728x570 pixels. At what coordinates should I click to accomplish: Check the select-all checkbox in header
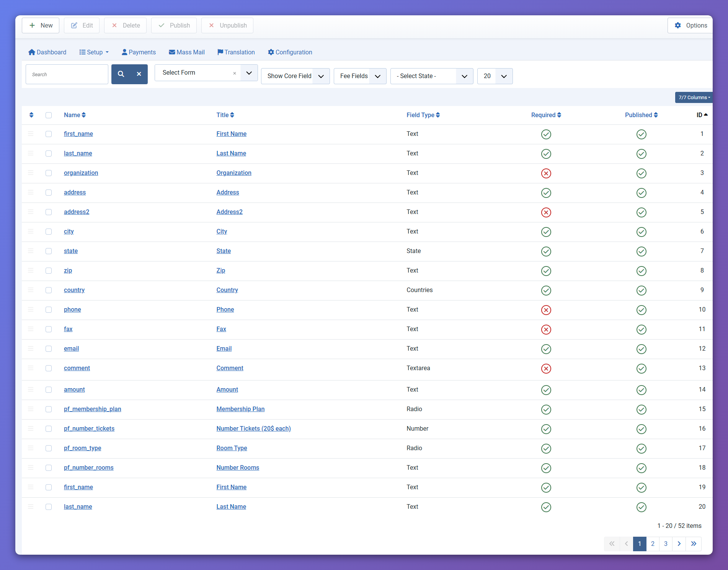pos(49,115)
